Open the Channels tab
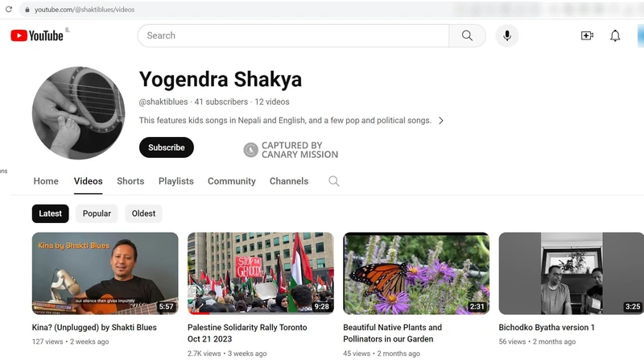 (289, 181)
